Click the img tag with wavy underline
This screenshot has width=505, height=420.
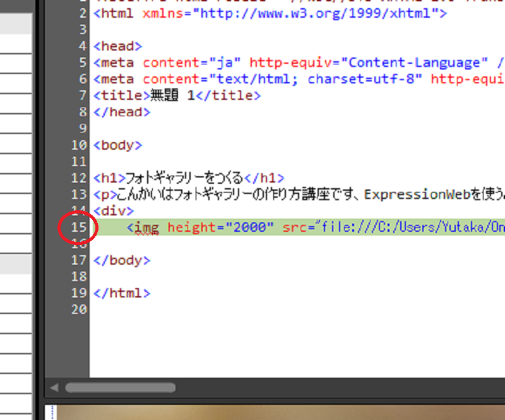point(143,228)
